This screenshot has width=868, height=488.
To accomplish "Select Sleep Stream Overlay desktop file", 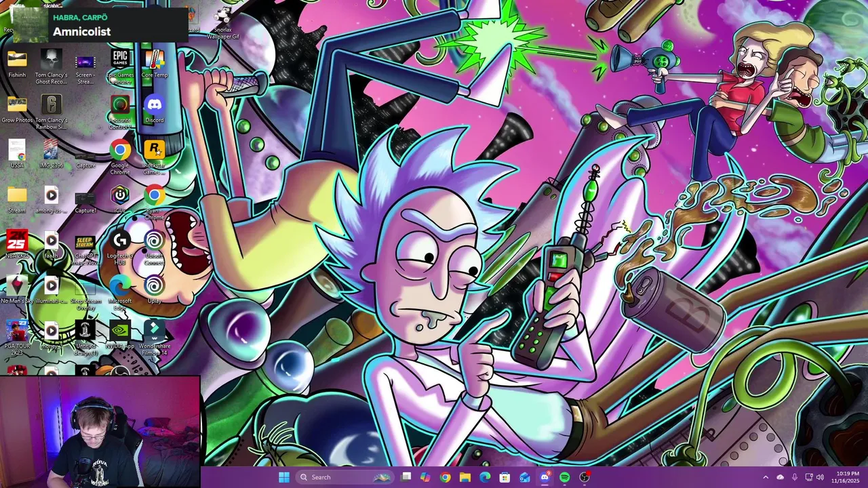I will (x=85, y=293).
